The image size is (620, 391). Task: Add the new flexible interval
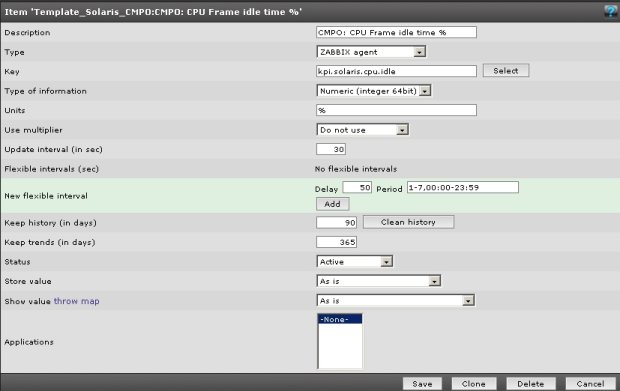pyautogui.click(x=333, y=204)
